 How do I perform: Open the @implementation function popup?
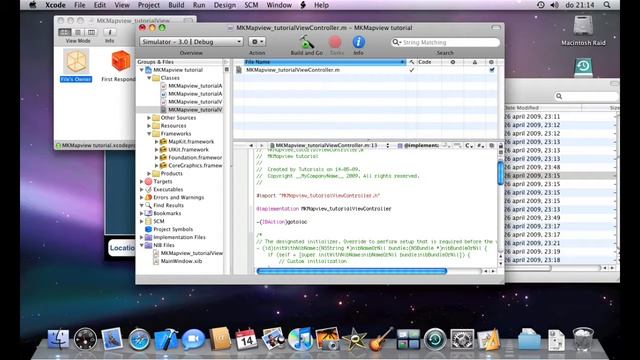point(419,145)
